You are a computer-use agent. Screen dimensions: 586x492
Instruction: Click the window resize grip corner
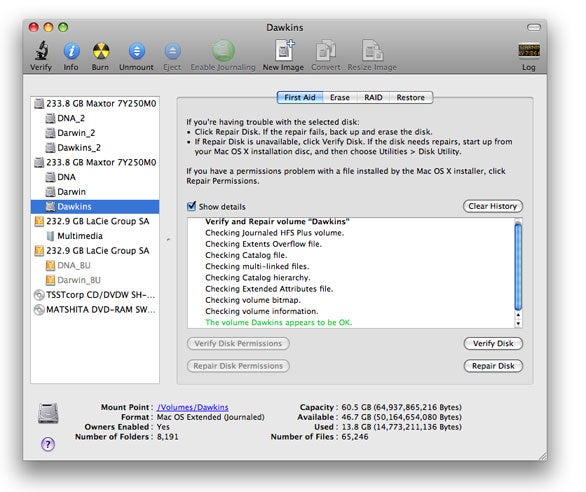[x=542, y=456]
